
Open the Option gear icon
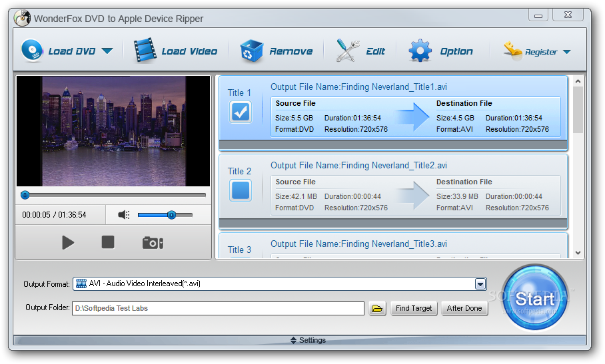pyautogui.click(x=420, y=51)
